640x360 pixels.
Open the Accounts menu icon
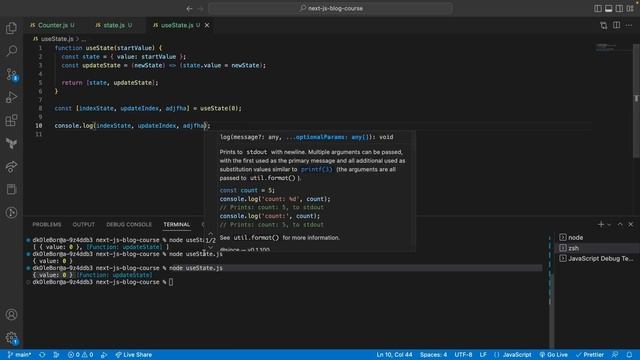pos(11,315)
